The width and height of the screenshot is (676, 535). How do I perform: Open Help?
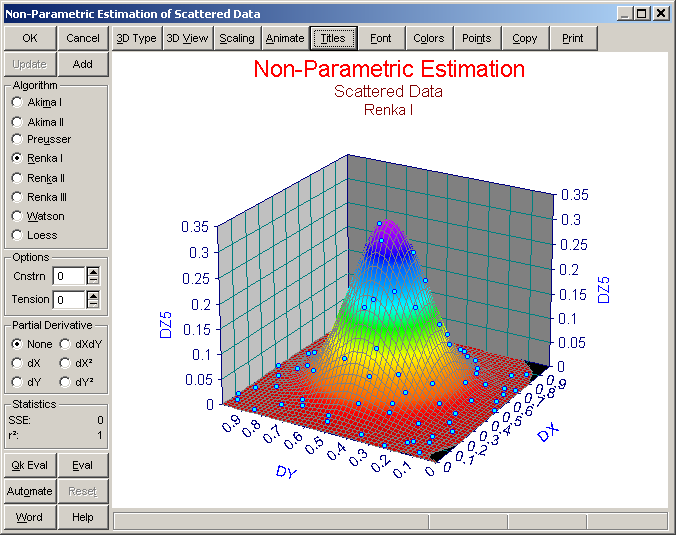pos(83,517)
